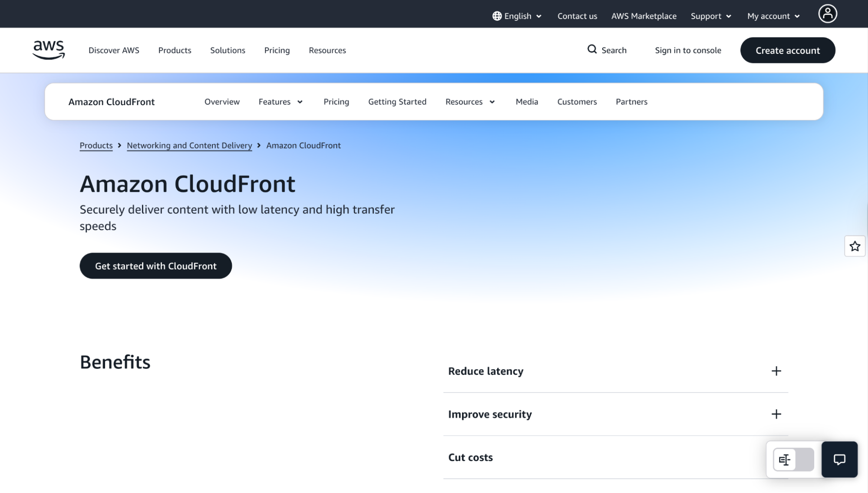Click the Improve security heading

pyautogui.click(x=490, y=414)
